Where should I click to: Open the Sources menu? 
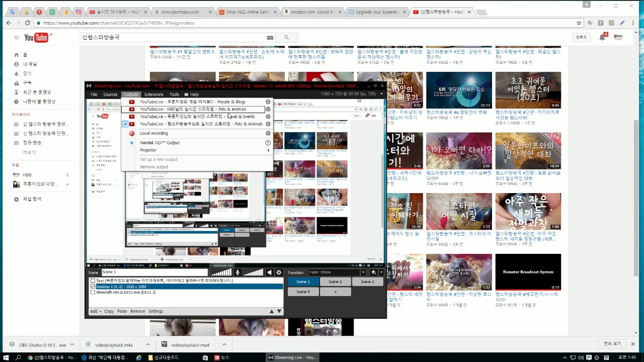(x=110, y=95)
